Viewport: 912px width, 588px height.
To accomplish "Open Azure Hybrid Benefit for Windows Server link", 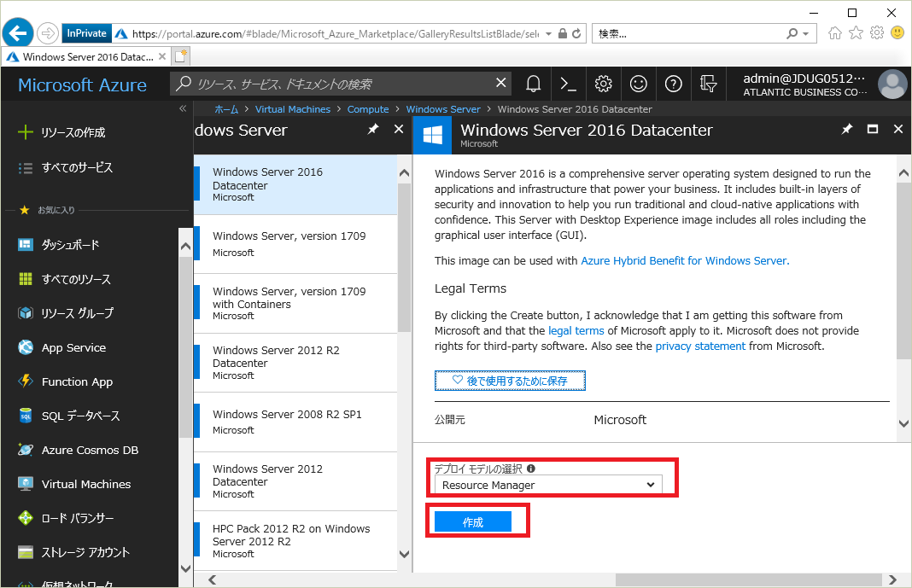I will point(684,261).
